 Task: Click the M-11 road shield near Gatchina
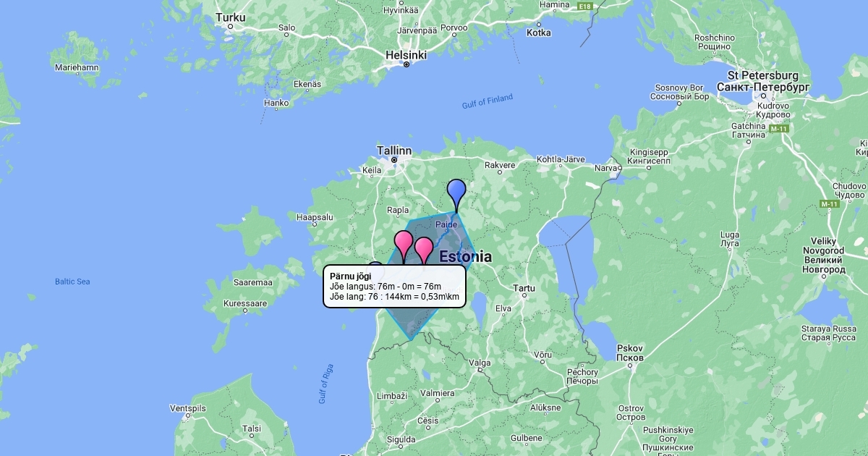(778, 129)
